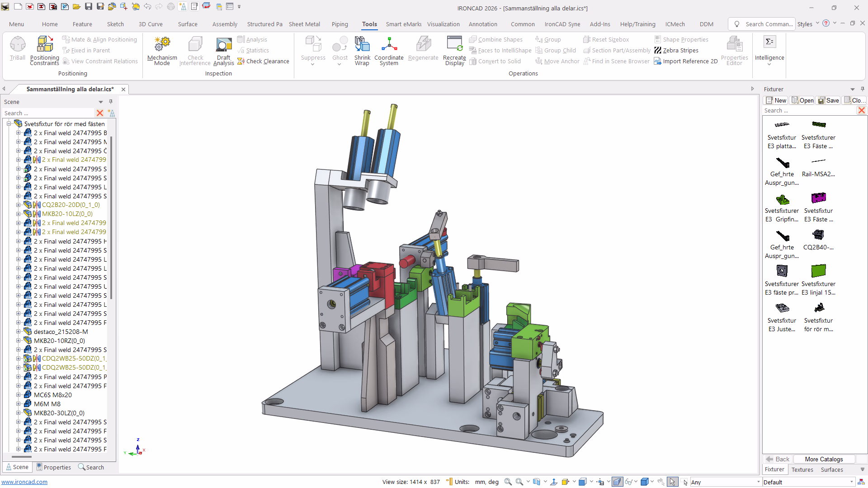Open Mechanism Mode tool

click(162, 48)
